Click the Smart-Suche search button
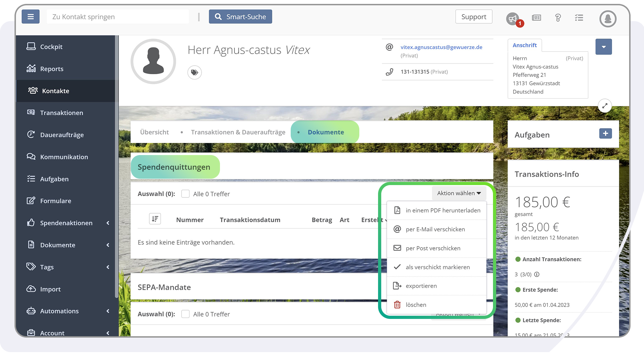Screen dimensions: 644x362 tap(240, 17)
